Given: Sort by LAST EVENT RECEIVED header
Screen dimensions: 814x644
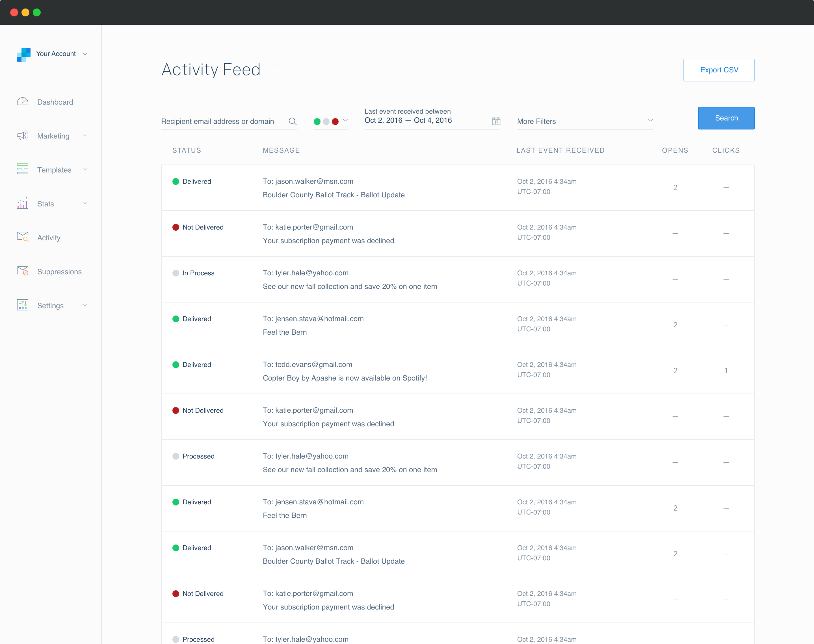Looking at the screenshot, I should [x=560, y=150].
